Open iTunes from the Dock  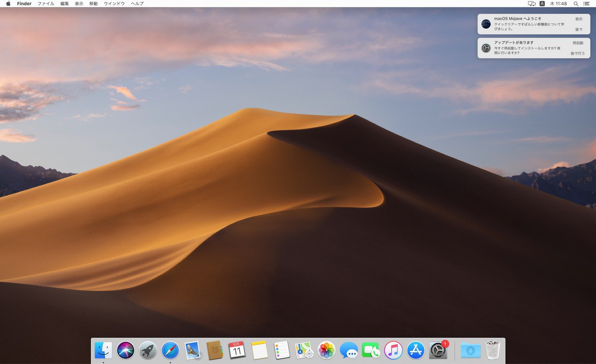tap(393, 350)
